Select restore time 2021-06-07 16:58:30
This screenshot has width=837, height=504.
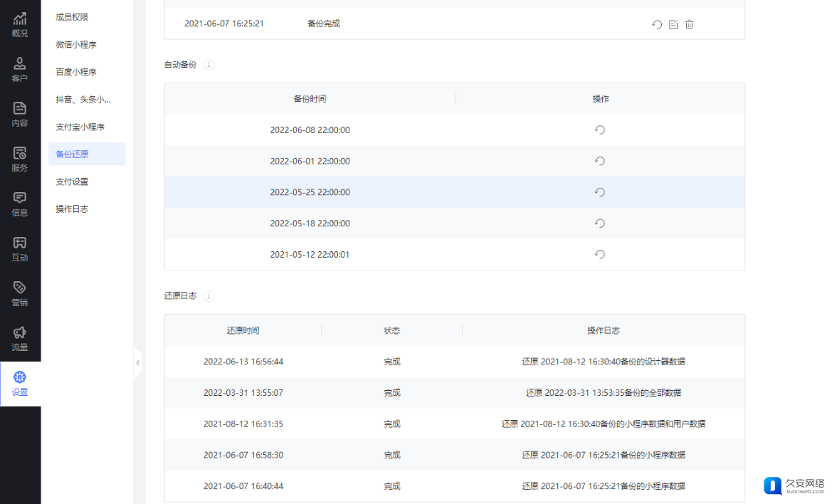pos(243,455)
